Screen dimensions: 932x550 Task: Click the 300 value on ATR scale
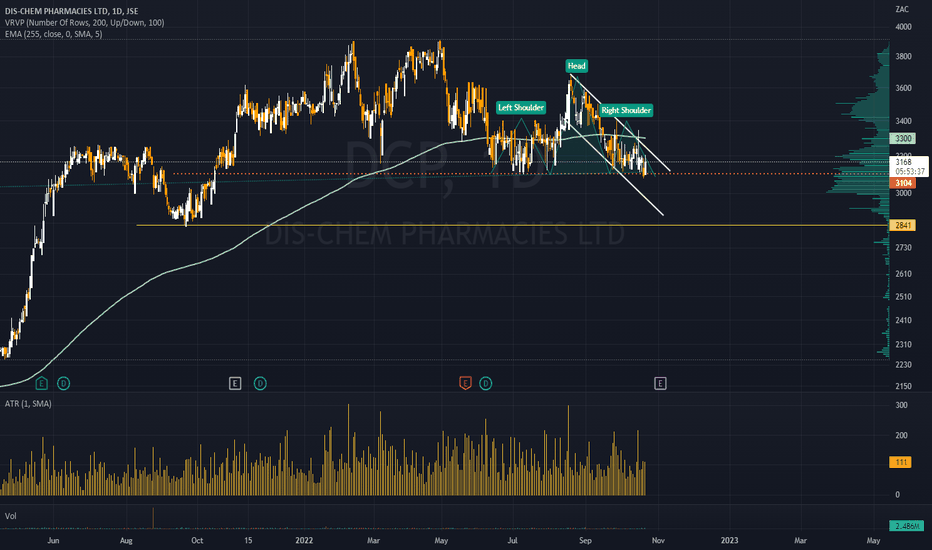901,406
